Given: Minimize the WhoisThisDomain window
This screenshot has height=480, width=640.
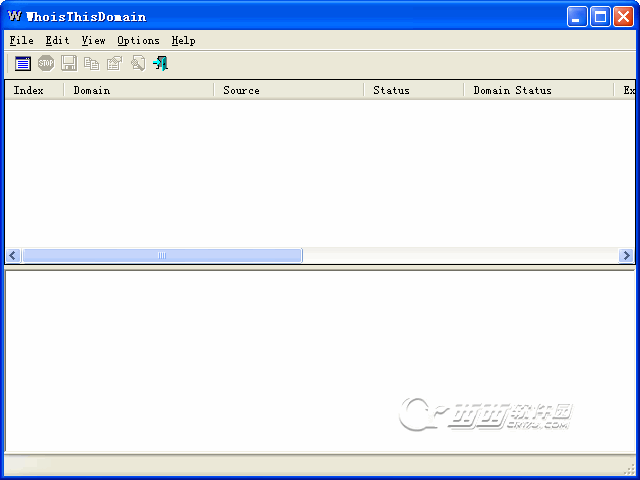Looking at the screenshot, I should [577, 17].
